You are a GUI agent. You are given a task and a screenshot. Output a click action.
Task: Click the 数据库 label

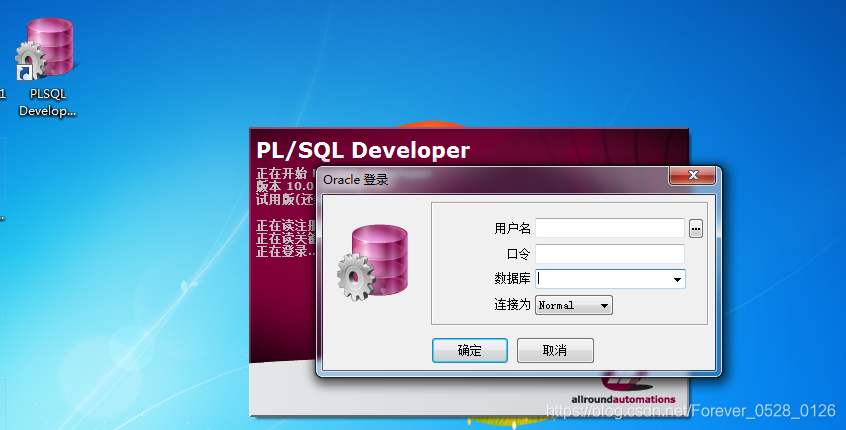(512, 279)
